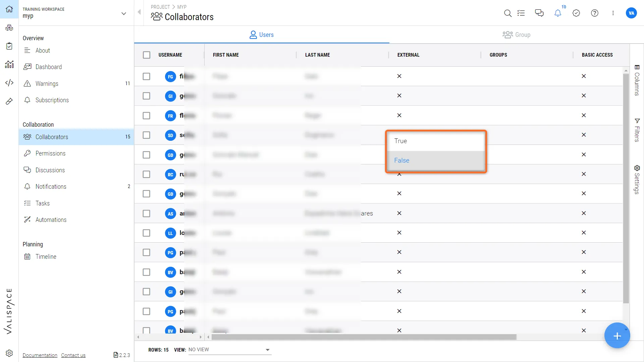Image resolution: width=644 pixels, height=362 pixels.
Task: Click the blue add collaborator plus button
Action: click(617, 336)
